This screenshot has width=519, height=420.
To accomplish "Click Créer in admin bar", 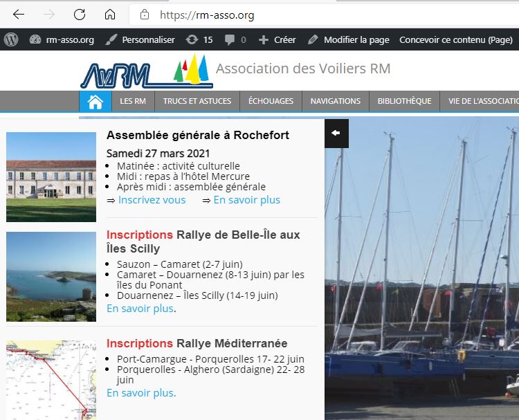I will tap(277, 39).
